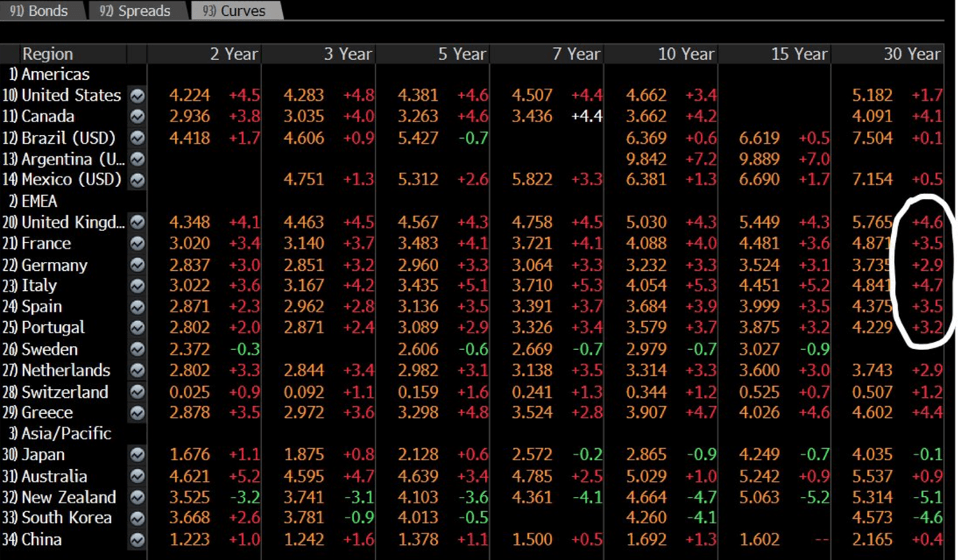Select Spain 15 Year yield 3.999

pyautogui.click(x=759, y=307)
